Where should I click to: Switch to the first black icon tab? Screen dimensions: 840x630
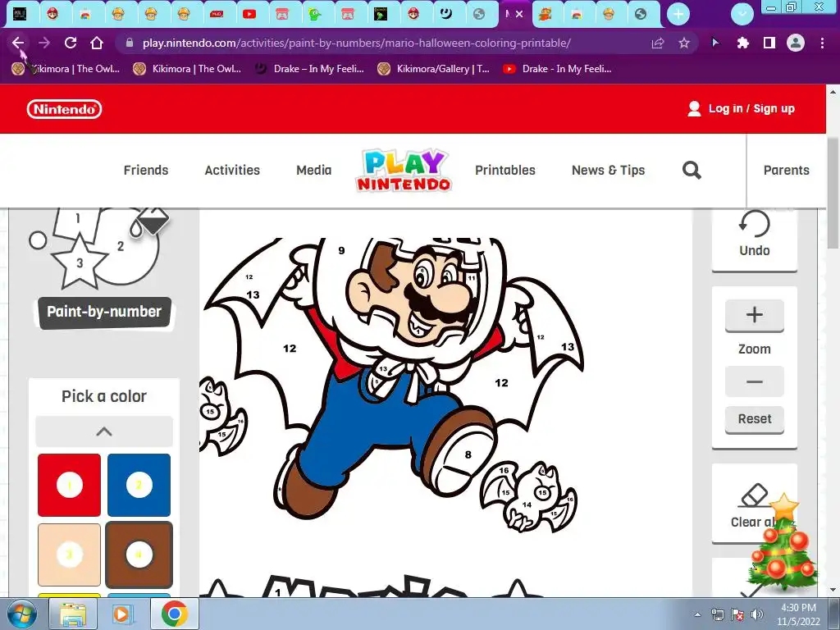(x=20, y=14)
